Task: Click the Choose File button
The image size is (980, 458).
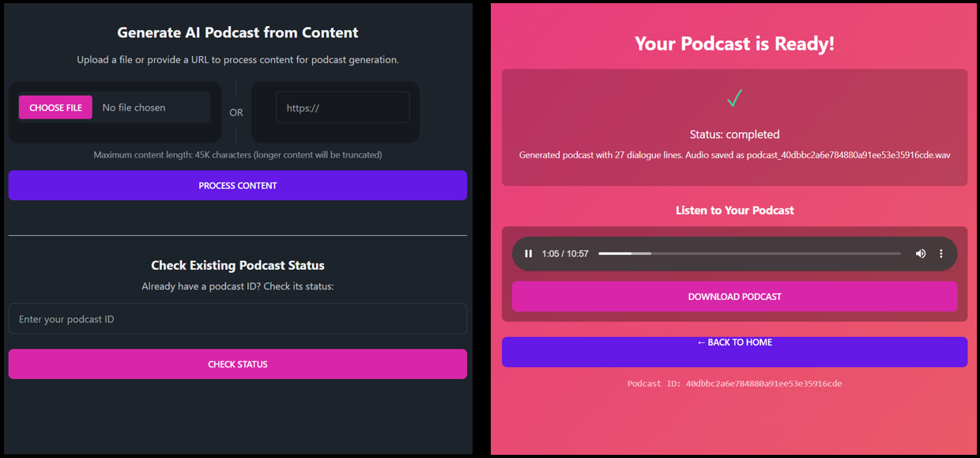Action: click(x=55, y=108)
